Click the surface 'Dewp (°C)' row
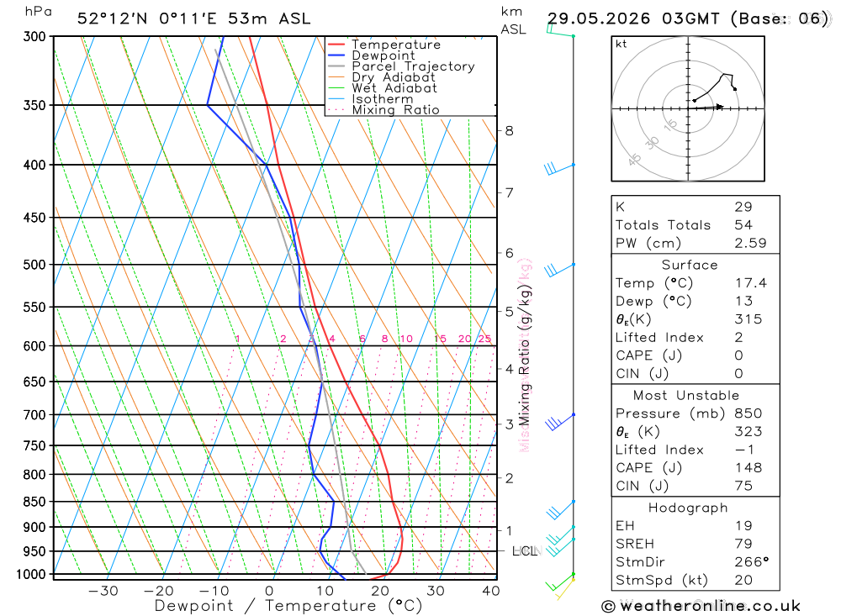This screenshot has width=841, height=616. 696,302
